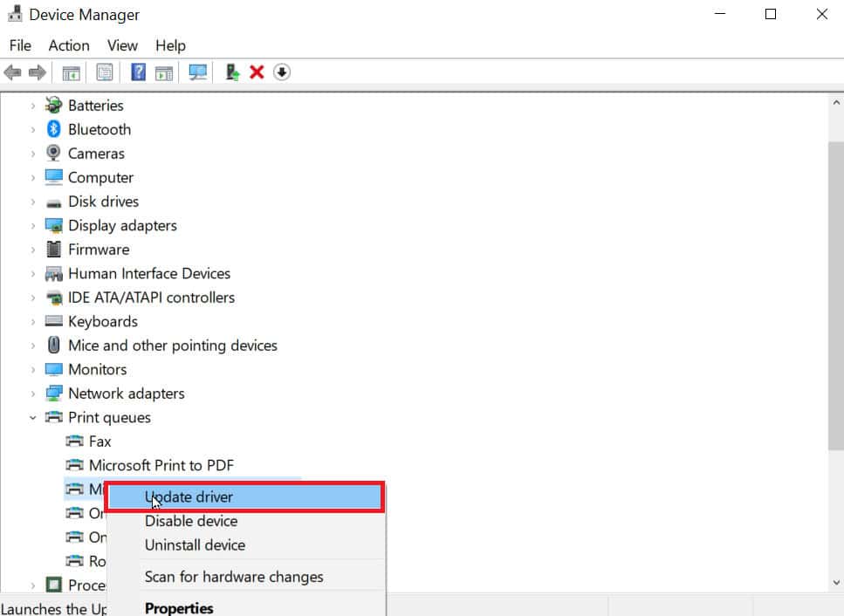This screenshot has width=844, height=616.
Task: Expand the Cameras category
Action: [33, 154]
